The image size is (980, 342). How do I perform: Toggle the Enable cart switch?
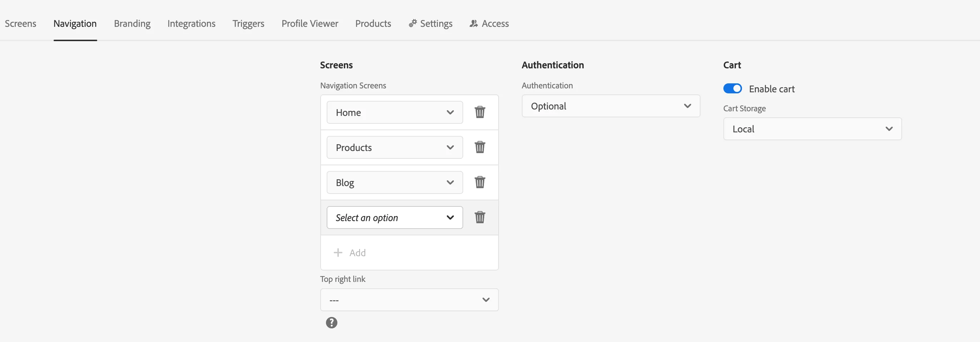[x=732, y=88]
